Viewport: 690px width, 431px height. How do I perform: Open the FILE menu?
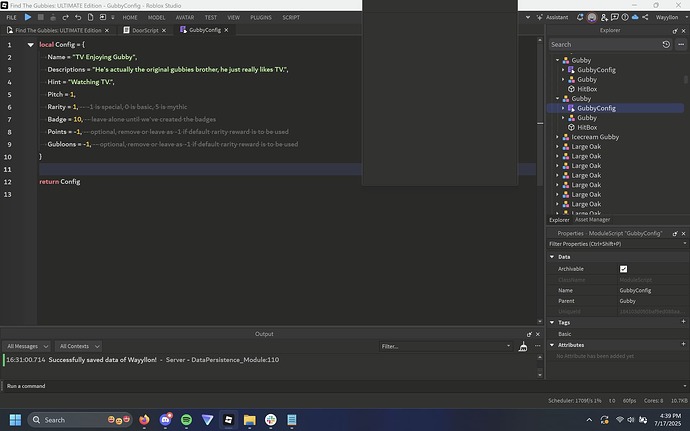(x=11, y=17)
